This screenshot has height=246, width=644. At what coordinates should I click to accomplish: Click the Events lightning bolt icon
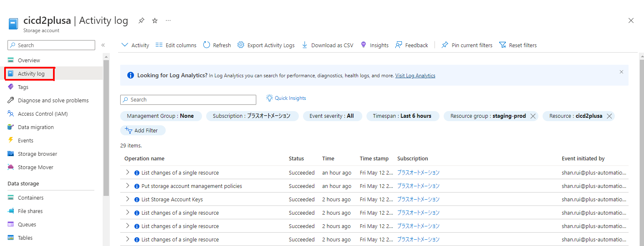point(11,140)
